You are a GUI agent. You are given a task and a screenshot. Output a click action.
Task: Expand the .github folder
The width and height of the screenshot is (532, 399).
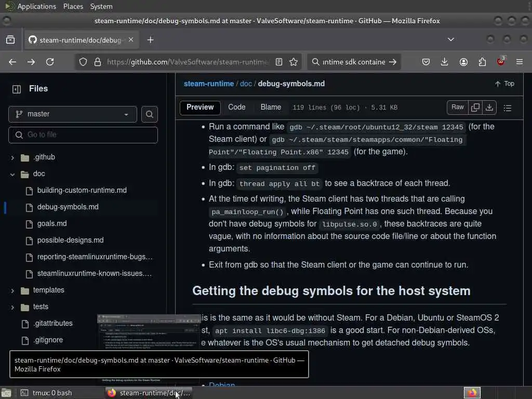(12, 157)
